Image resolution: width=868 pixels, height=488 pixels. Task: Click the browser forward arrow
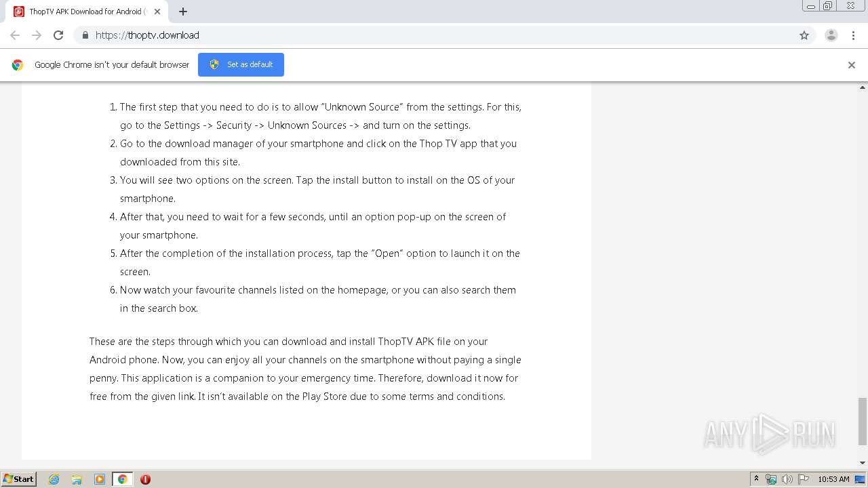click(37, 35)
